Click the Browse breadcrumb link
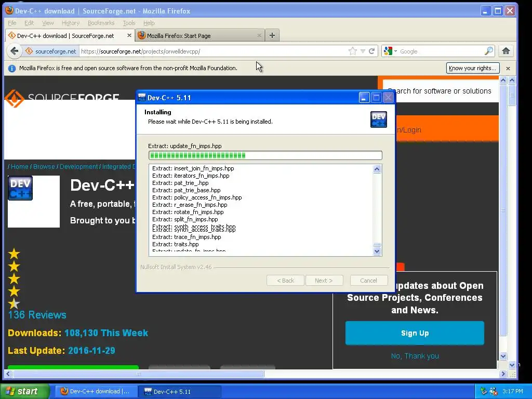Viewport: 532px width, 399px height. (x=44, y=167)
